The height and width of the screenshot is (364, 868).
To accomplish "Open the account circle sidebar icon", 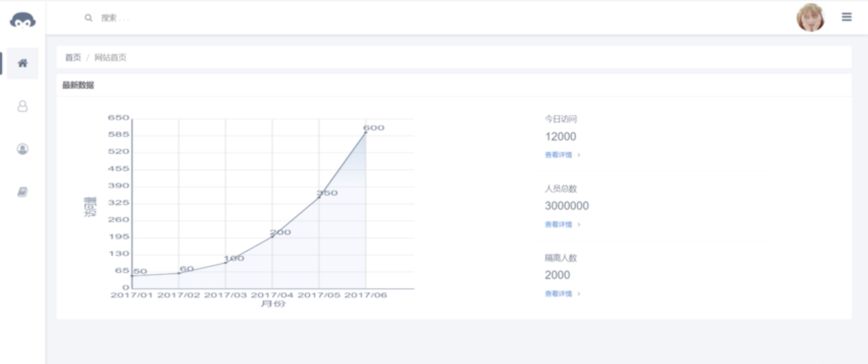I will click(23, 149).
